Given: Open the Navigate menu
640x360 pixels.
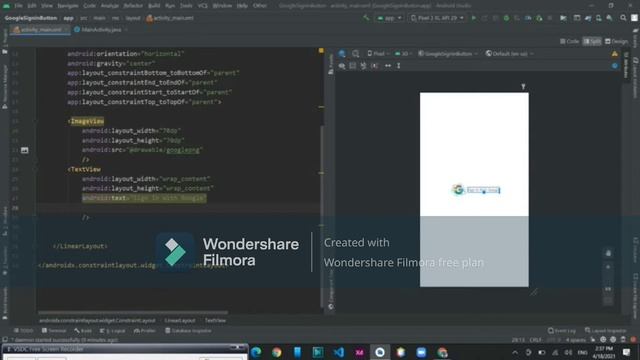Looking at the screenshot, I should (x=68, y=6).
